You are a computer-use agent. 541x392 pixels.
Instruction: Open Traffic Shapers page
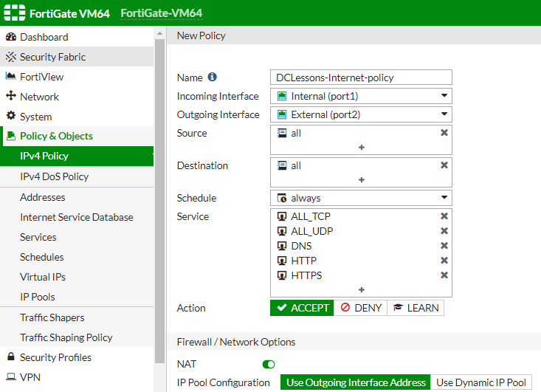click(x=77, y=317)
